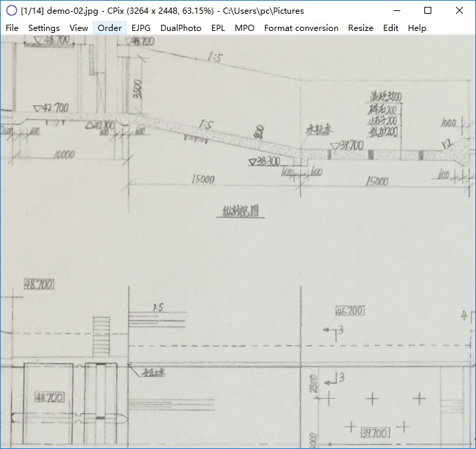Open the Order menu
This screenshot has width=476, height=449.
coord(109,28)
